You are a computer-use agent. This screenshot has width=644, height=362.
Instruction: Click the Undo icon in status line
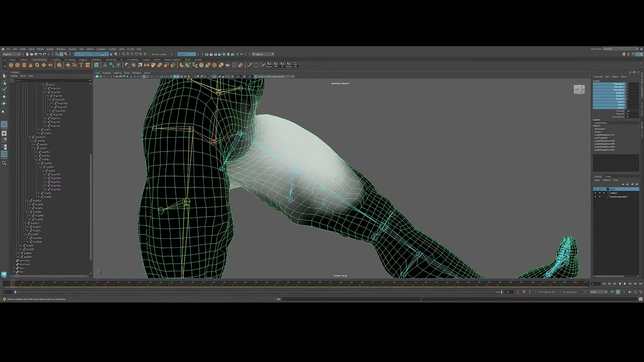pos(40,54)
